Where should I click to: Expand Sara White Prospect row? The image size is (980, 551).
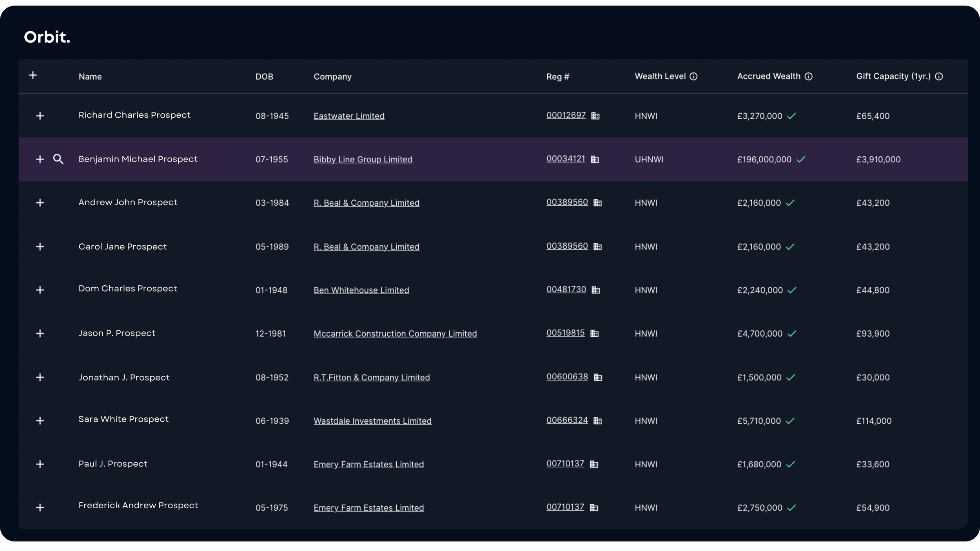pos(40,421)
